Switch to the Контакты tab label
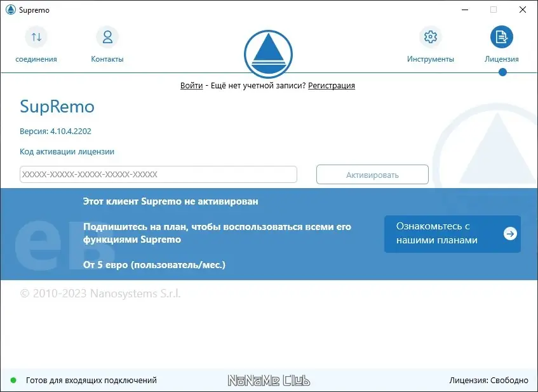538x392 pixels. pos(107,59)
